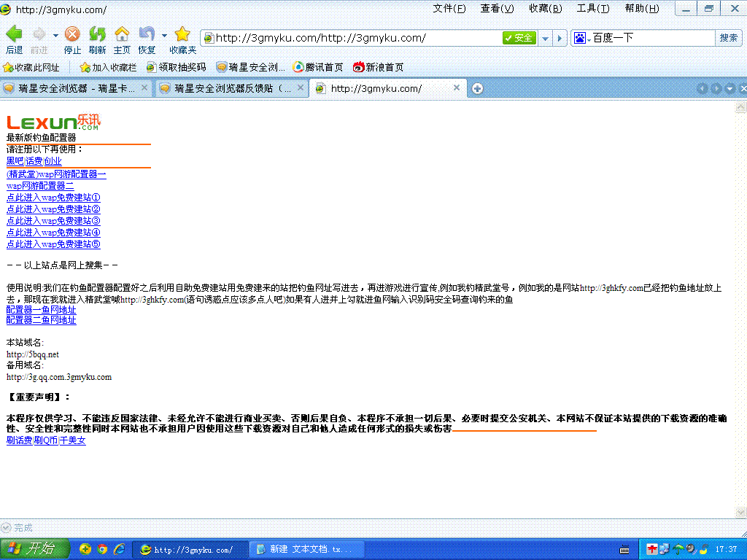Click the Stop (停止) icon
The image size is (747, 560).
[72, 34]
